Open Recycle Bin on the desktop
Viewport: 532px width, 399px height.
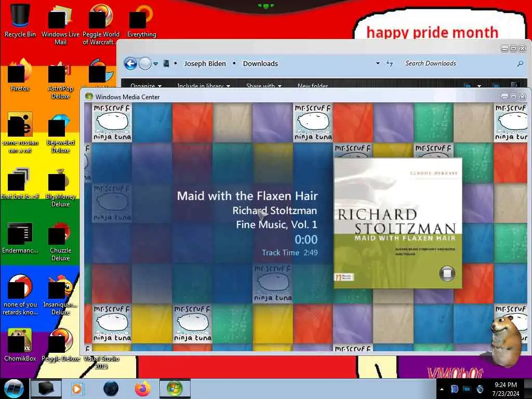click(x=20, y=20)
